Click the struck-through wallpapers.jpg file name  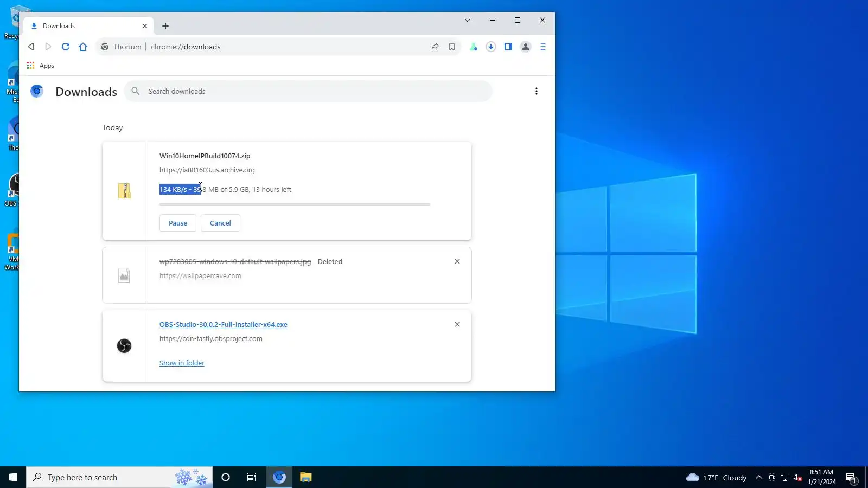(235, 261)
